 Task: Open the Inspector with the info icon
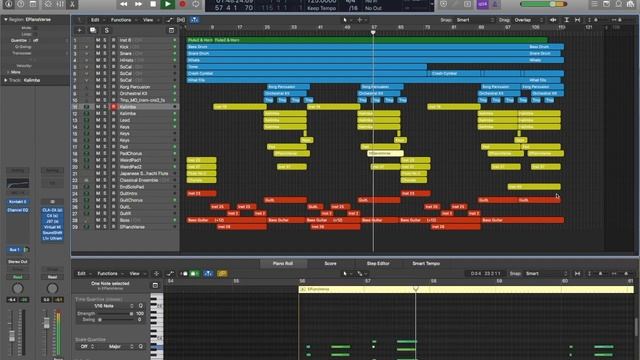tap(8, 4)
